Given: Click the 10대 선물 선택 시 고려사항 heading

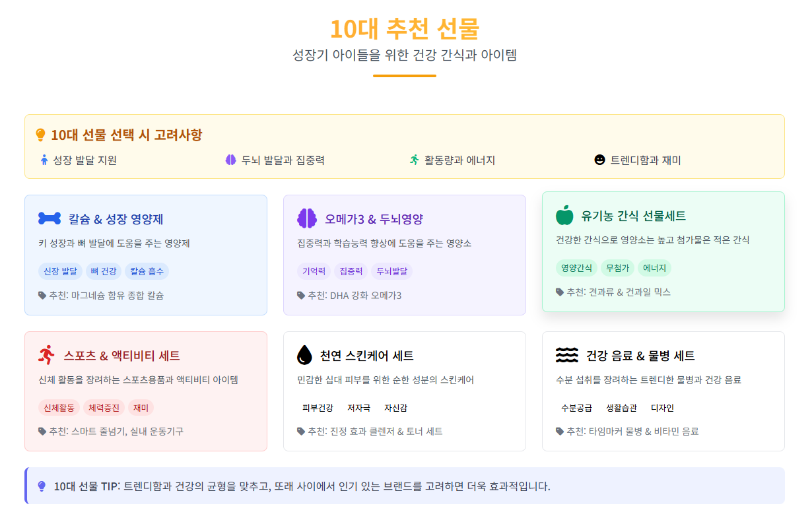Looking at the screenshot, I should pos(126,135).
